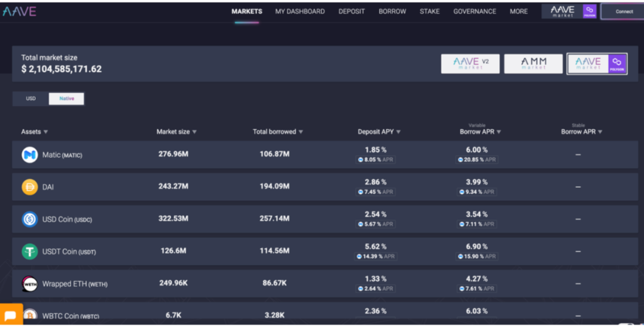Click Matic deposit APY 1.85 %
Viewport: 644px width, 326px height.
tap(376, 150)
